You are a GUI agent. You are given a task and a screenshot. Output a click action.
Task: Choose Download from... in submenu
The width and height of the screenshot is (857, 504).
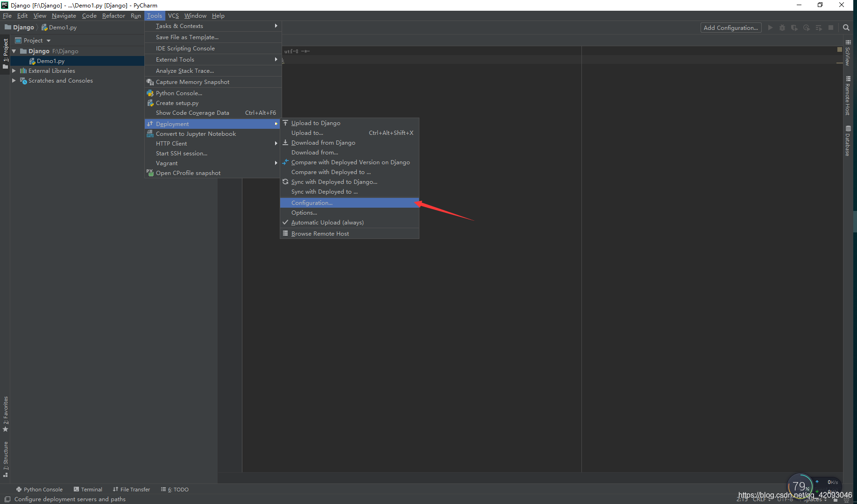(349, 153)
